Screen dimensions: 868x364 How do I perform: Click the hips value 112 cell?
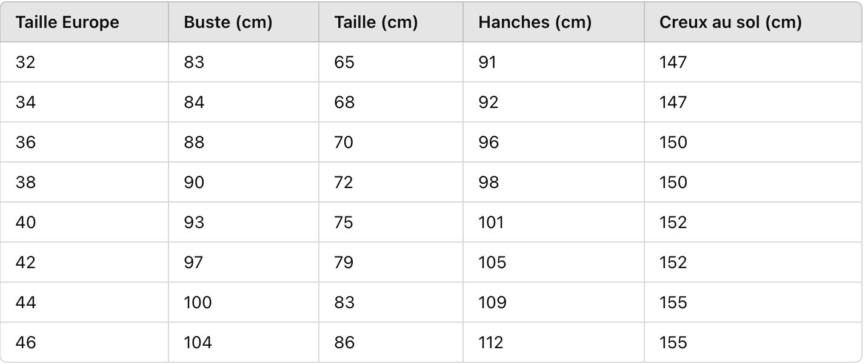490,342
